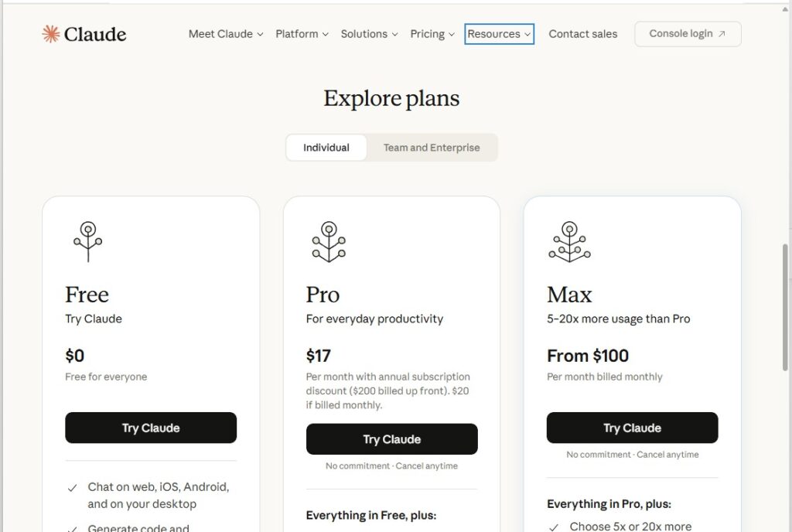This screenshot has width=792, height=532.
Task: Follow the Contact sales link
Action: pos(583,34)
